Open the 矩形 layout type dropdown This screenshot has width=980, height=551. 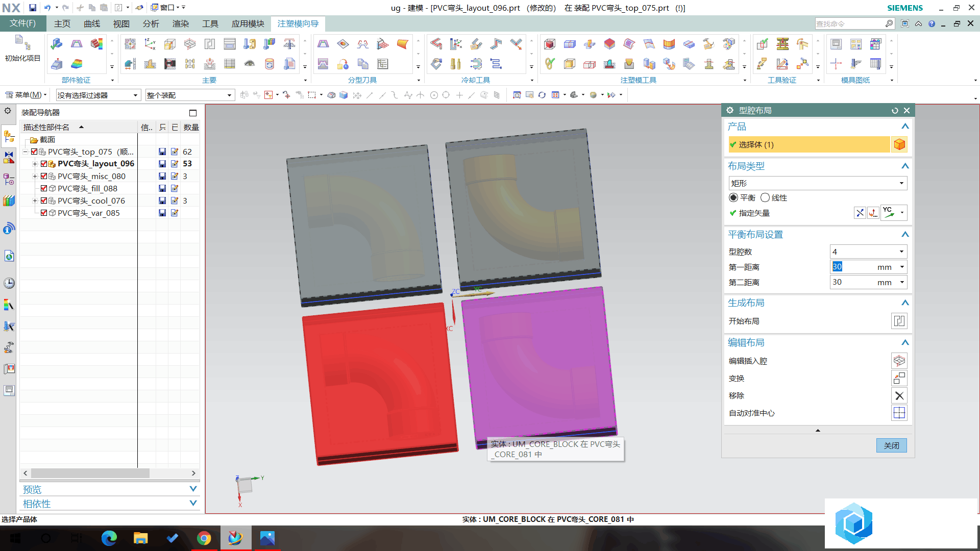tap(818, 183)
